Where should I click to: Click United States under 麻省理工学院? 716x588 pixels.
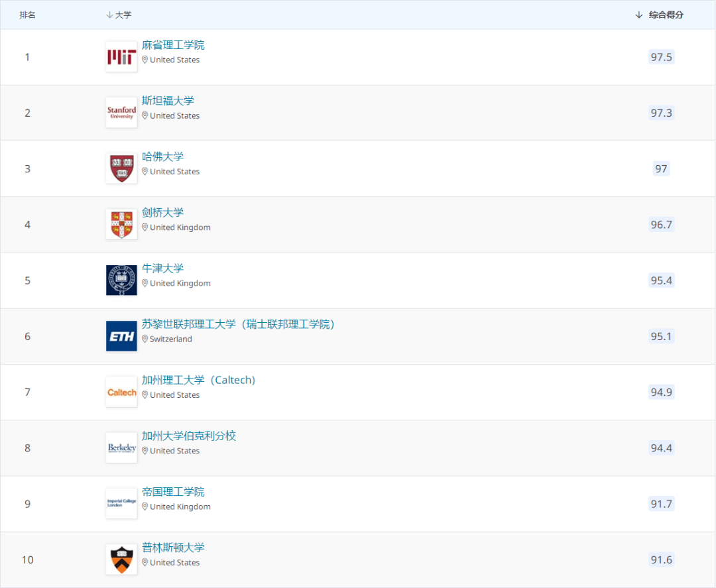175,60
